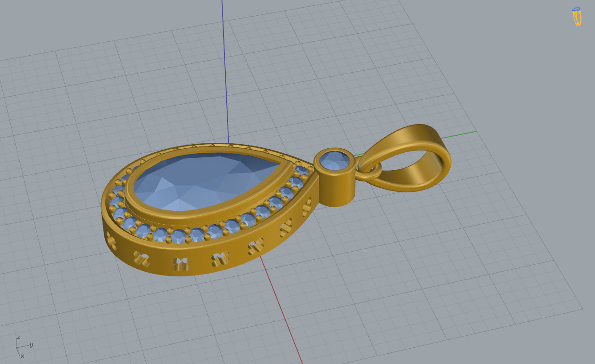Select the small round gem in cylindrical bezel

coord(336,160)
